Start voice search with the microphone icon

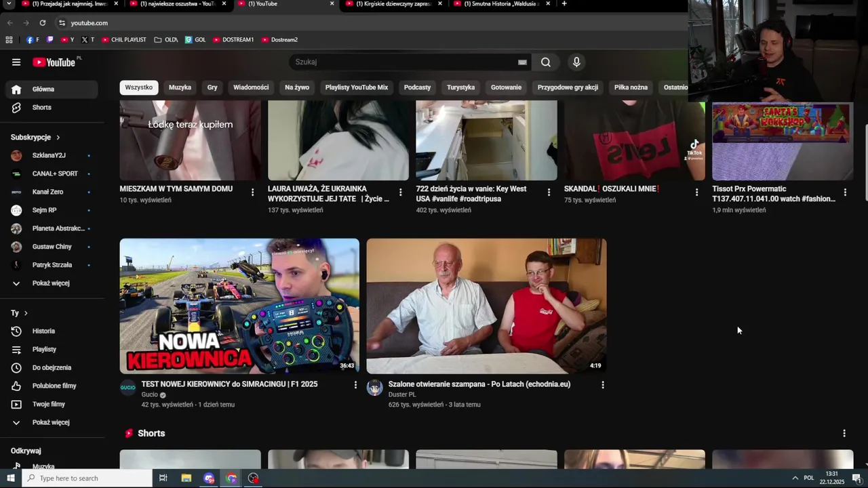[576, 62]
